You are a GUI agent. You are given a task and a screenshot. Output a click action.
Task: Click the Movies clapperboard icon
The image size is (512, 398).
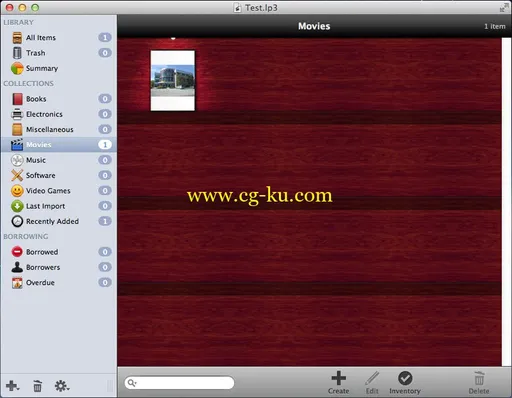(17, 145)
